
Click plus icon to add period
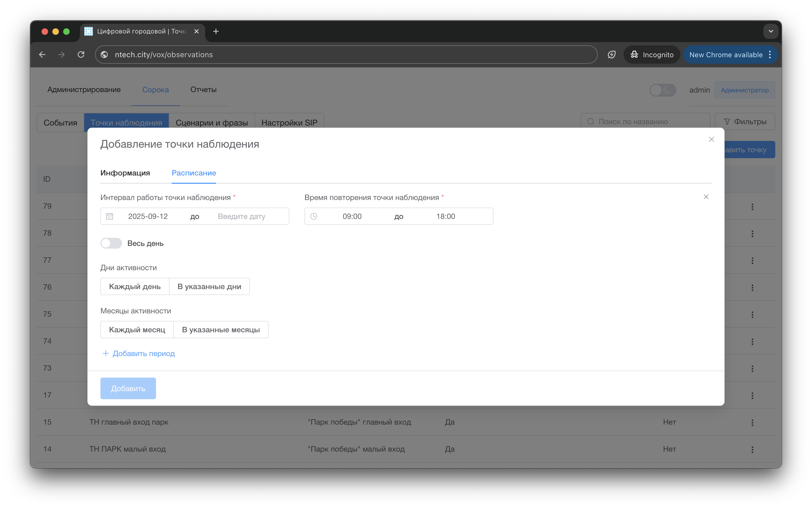(x=106, y=353)
